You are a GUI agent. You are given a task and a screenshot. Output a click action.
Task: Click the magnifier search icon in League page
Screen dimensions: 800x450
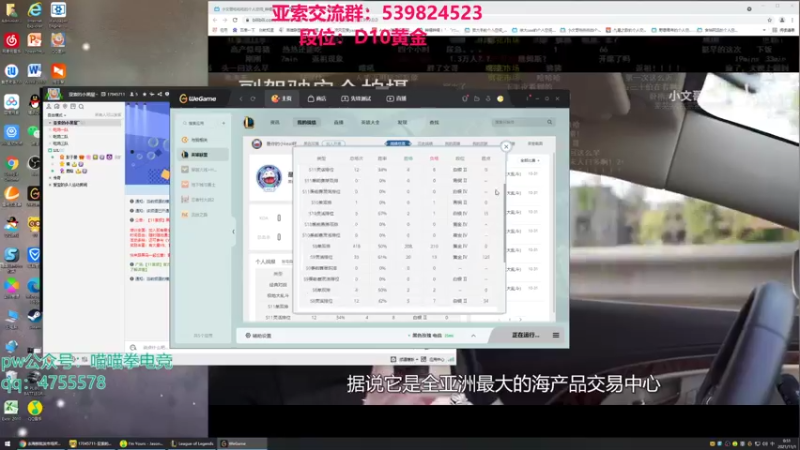click(x=549, y=122)
